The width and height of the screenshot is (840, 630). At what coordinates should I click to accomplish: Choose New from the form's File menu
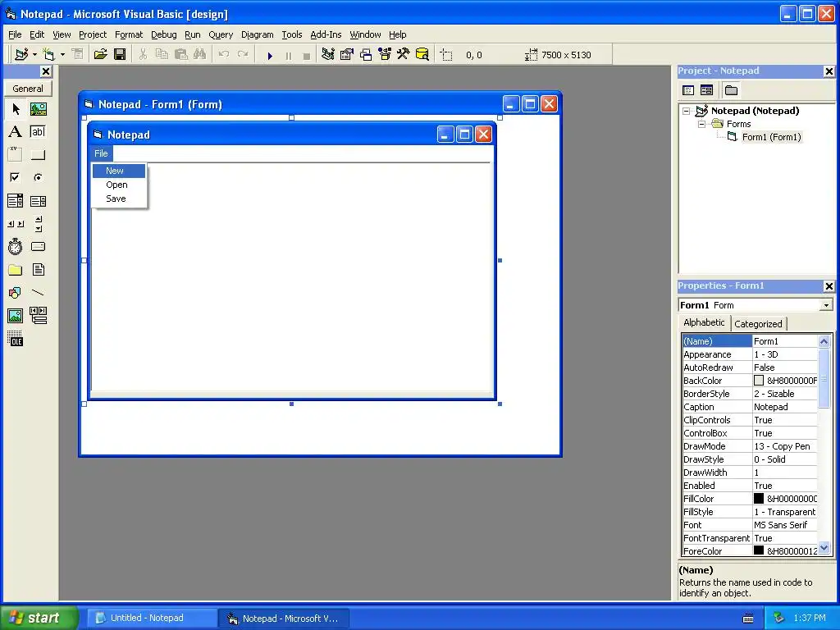click(119, 171)
